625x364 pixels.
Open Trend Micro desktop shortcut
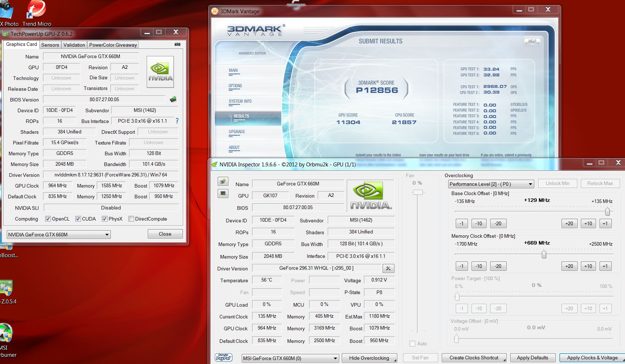point(37,14)
